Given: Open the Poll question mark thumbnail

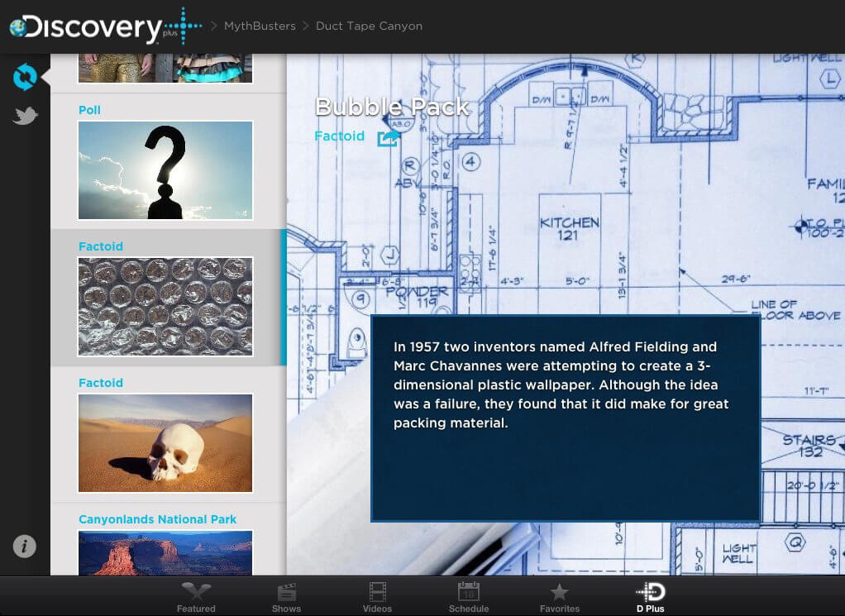Looking at the screenshot, I should (165, 170).
